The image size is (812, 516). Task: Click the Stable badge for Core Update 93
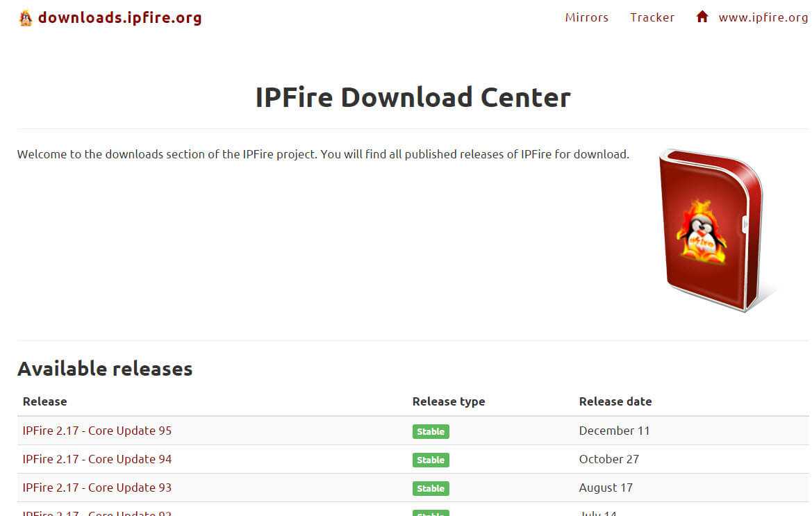pyautogui.click(x=430, y=488)
